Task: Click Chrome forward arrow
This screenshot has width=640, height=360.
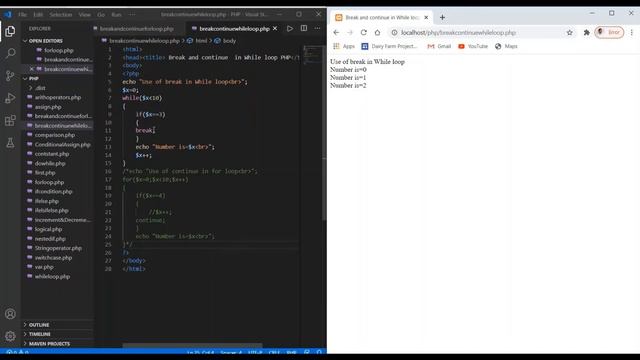Action: [x=350, y=32]
